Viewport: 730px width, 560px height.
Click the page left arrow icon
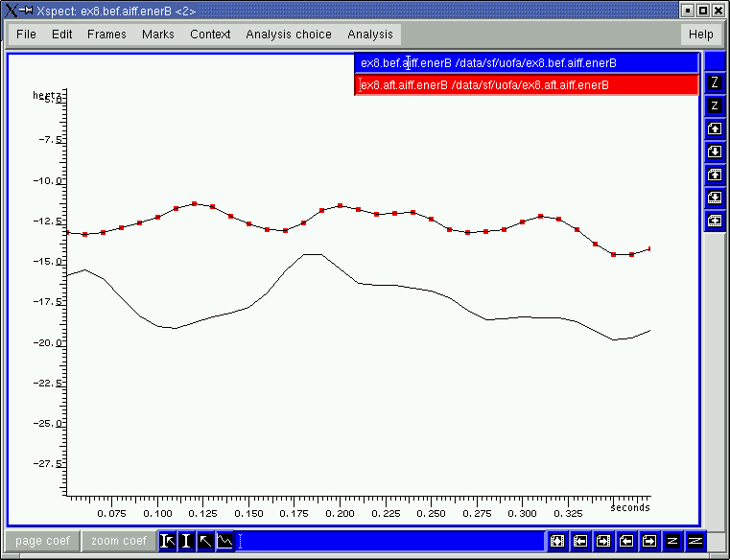click(x=626, y=541)
